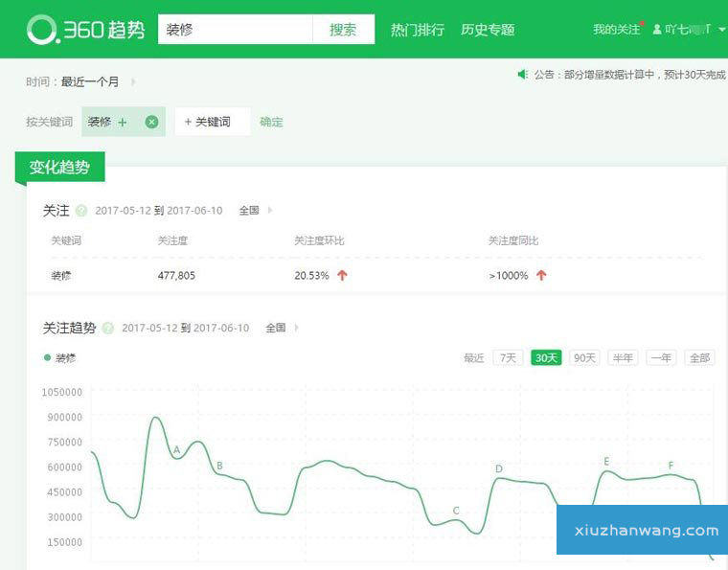Click the red up arrow beside 20.53%
The width and height of the screenshot is (728, 570).
[342, 275]
